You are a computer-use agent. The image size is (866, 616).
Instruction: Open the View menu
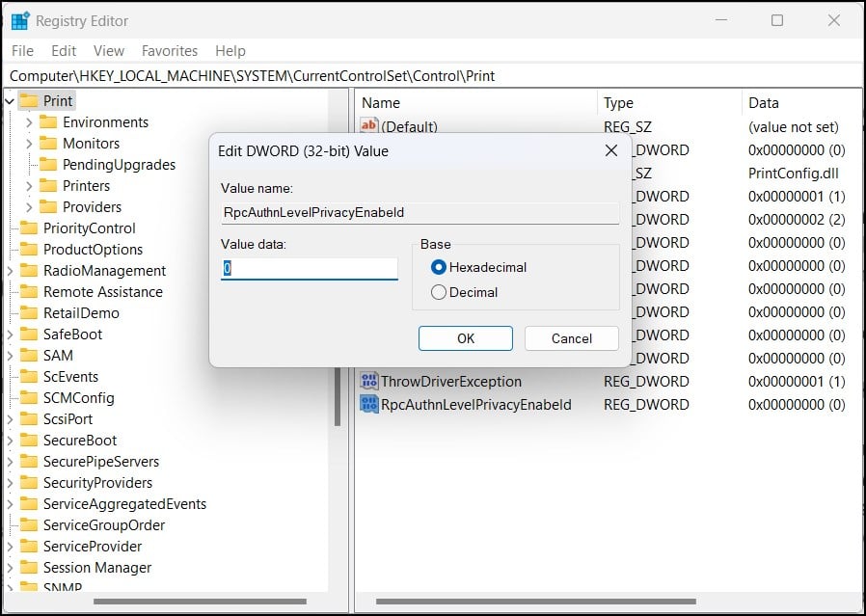pyautogui.click(x=109, y=51)
